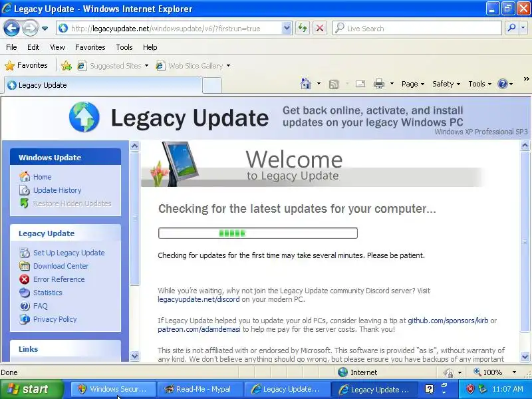Open the Edit menu
This screenshot has width=532, height=399.
point(33,47)
